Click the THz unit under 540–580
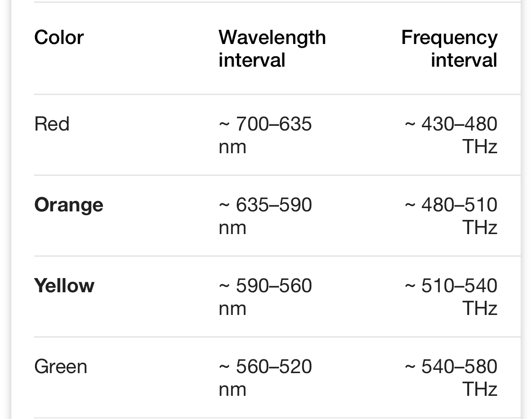532x419 pixels. pos(480,389)
